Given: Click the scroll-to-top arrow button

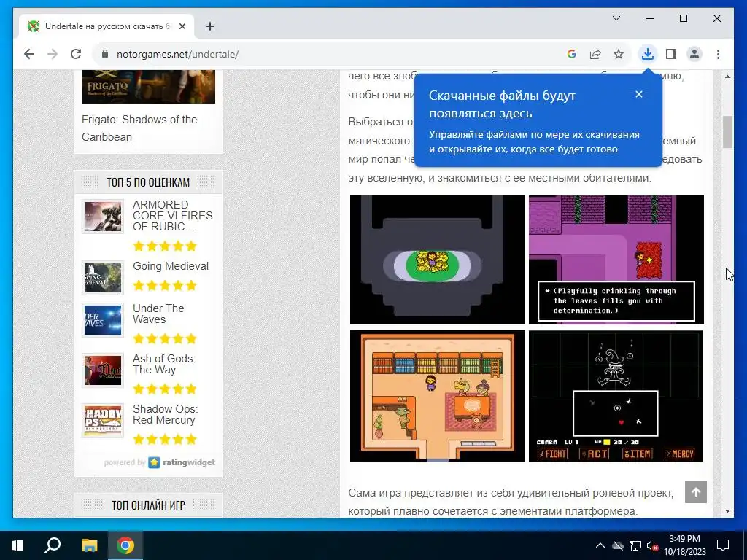Looking at the screenshot, I should tap(695, 492).
